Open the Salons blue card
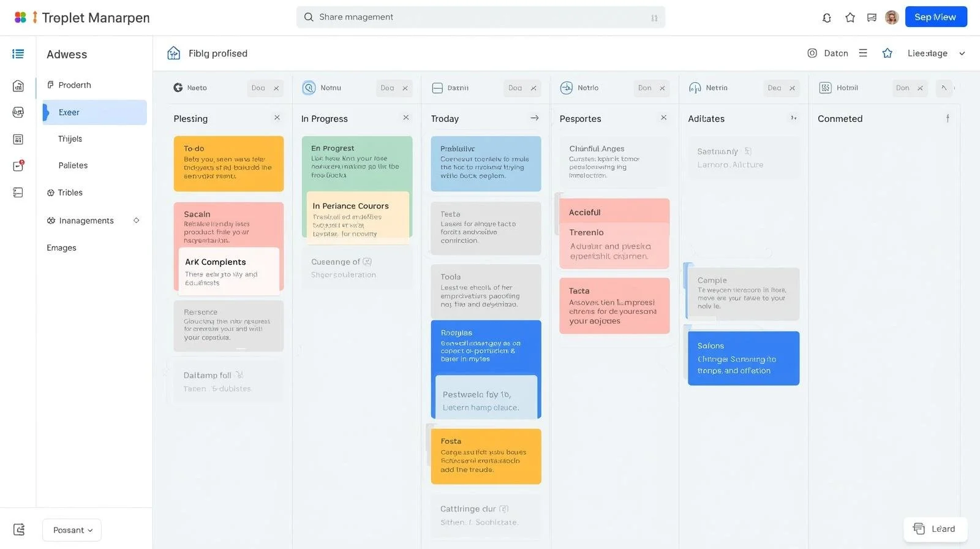This screenshot has height=549, width=980. [744, 358]
